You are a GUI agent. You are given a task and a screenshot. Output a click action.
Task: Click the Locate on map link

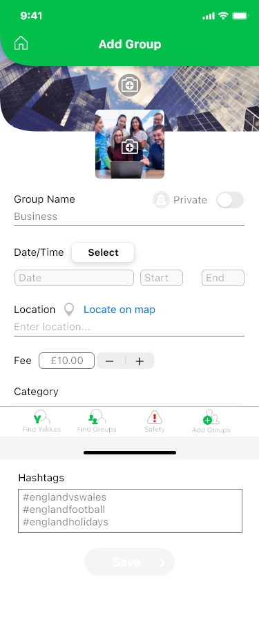tap(119, 310)
